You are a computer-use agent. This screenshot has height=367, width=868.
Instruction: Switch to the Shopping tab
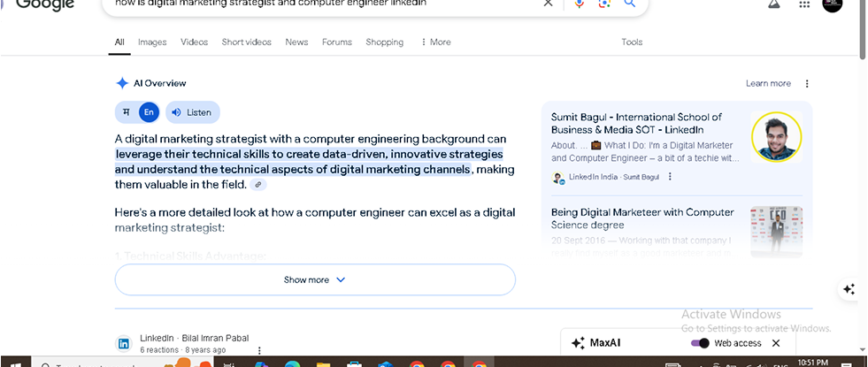tap(384, 42)
